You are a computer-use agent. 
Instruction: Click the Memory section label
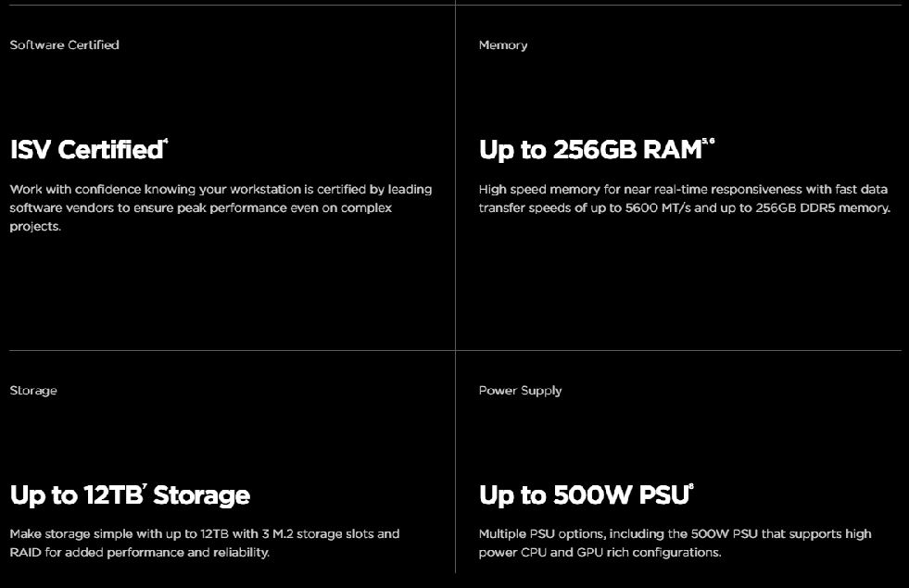(503, 44)
